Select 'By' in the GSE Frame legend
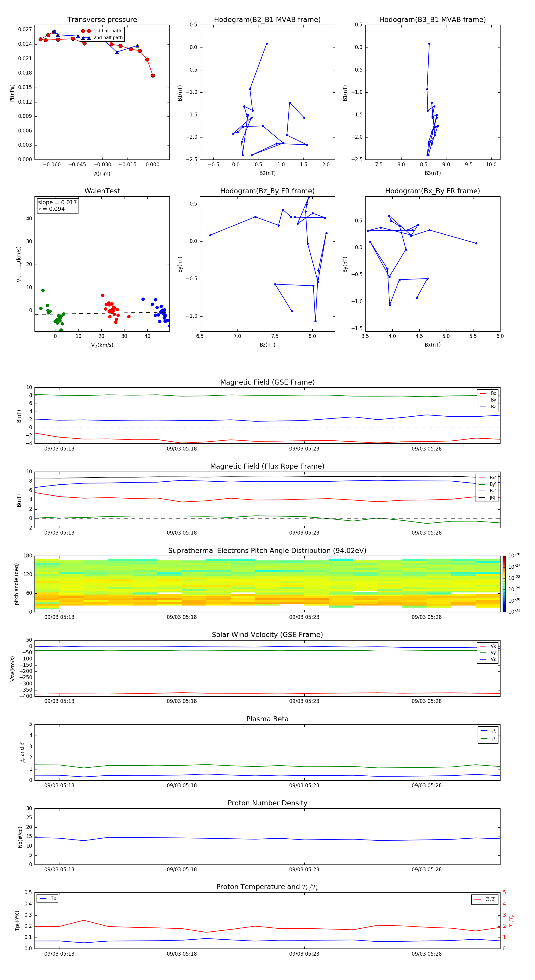The height and width of the screenshot is (980, 535). tap(488, 400)
